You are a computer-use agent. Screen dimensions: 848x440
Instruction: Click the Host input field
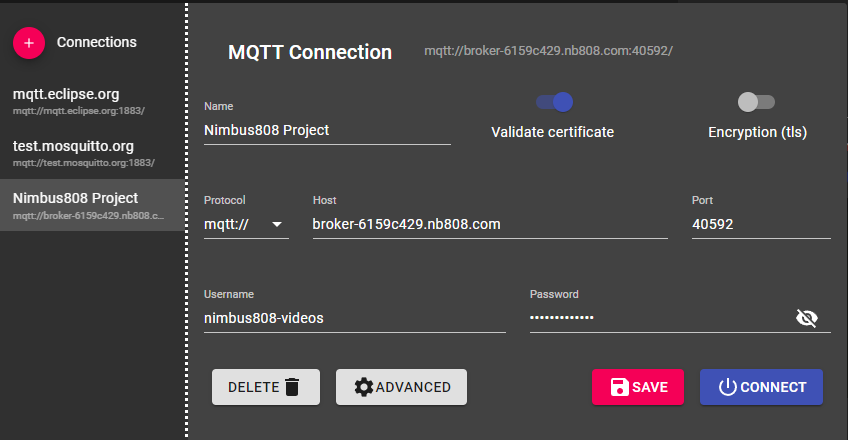pyautogui.click(x=489, y=224)
